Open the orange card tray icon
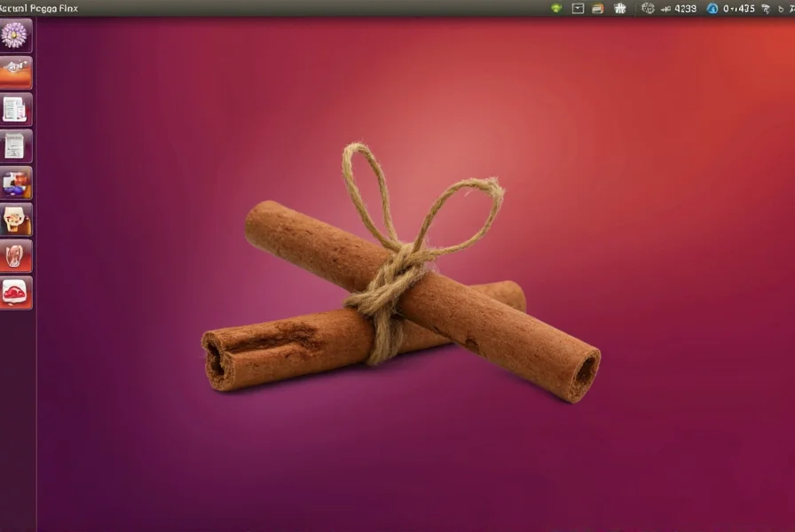The image size is (795, 532). click(x=598, y=8)
